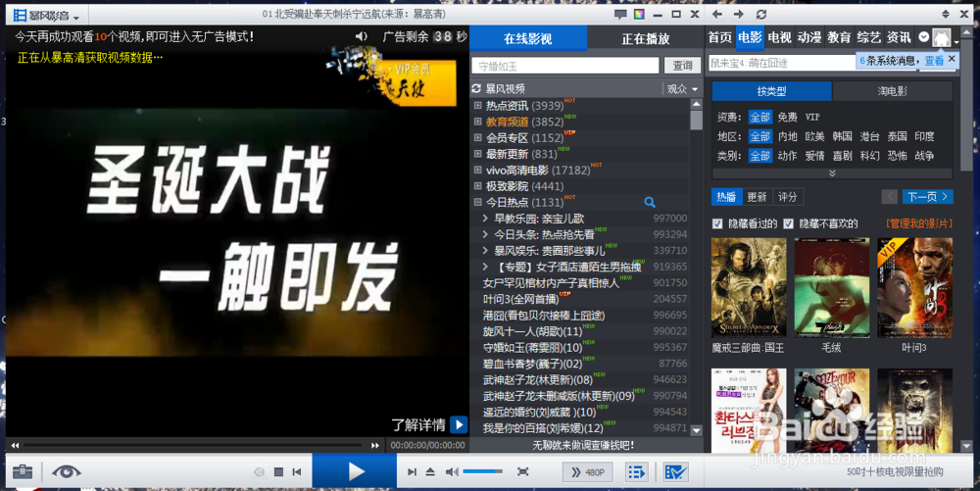Click the eye icon in bottom bar
980x491 pixels.
coord(67,471)
